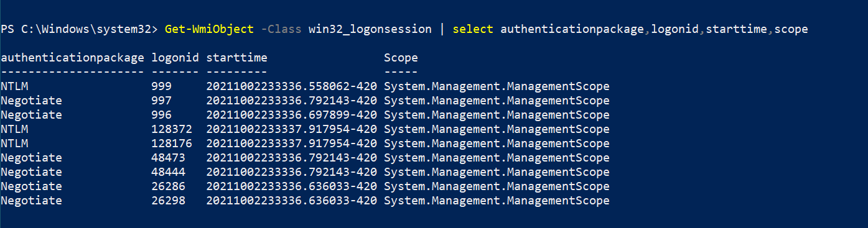
Task: Click logonid value 128176
Action: [x=172, y=144]
